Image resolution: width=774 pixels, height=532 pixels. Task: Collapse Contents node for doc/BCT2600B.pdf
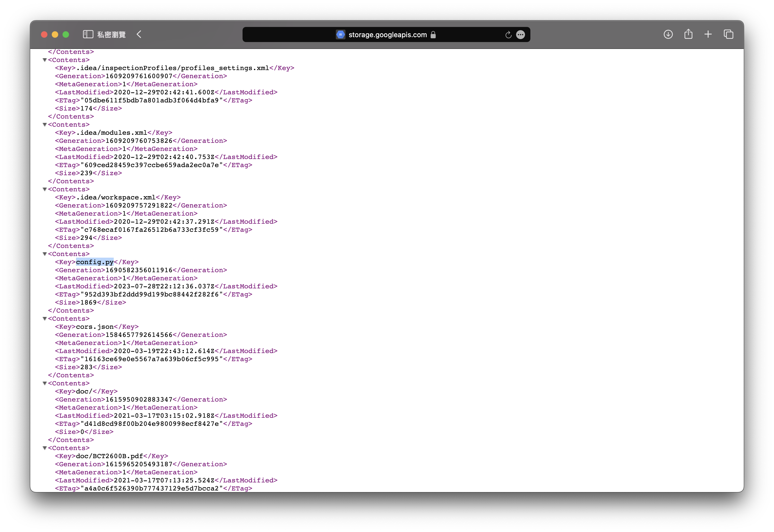[45, 448]
